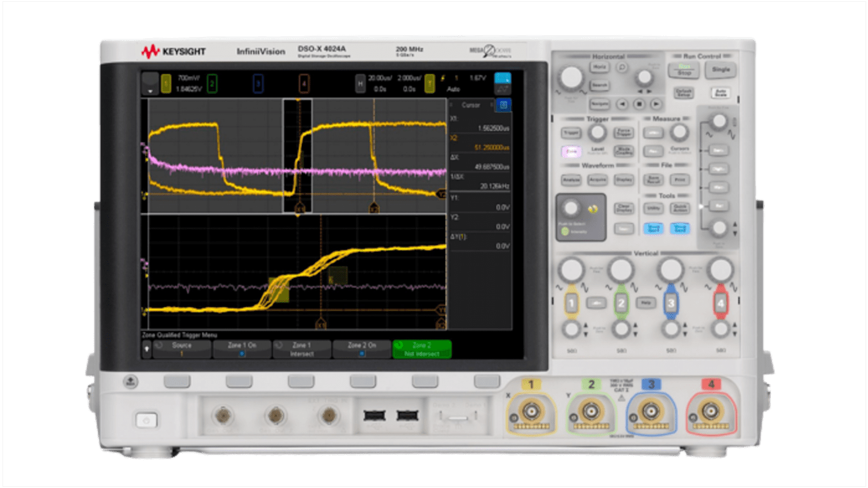
Task: Tap the H horizontal badge on screen
Action: [x=361, y=84]
